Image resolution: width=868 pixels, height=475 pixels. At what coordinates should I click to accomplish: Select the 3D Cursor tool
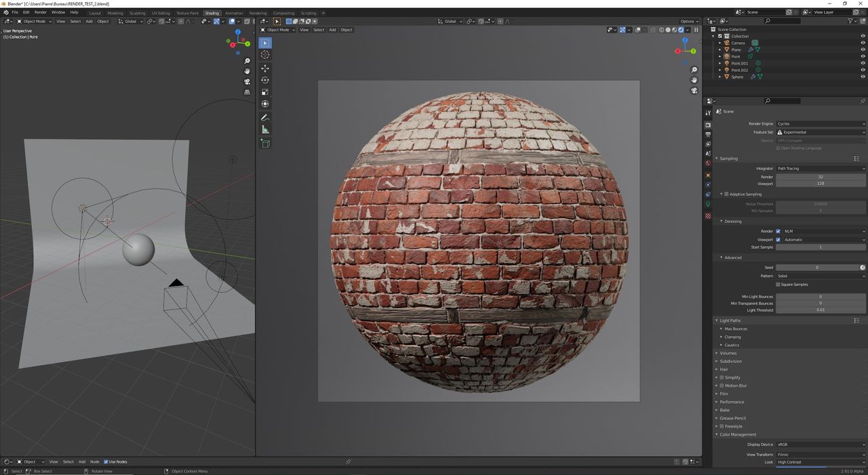265,55
